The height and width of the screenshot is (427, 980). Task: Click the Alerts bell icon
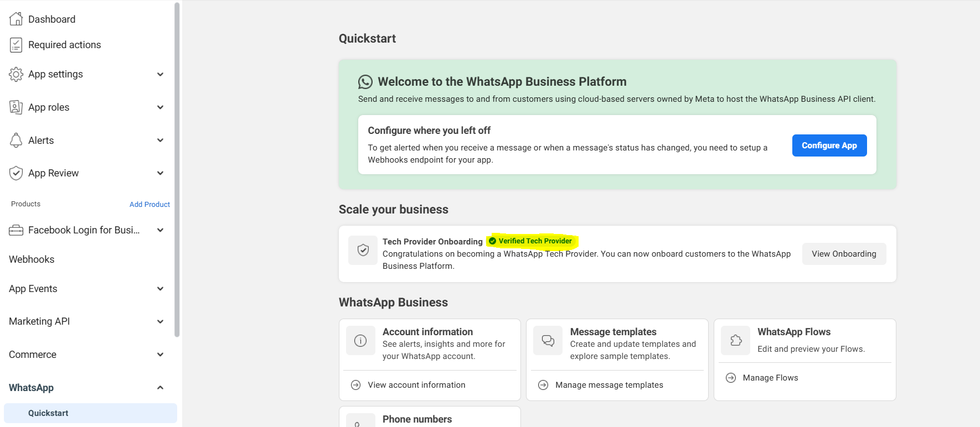point(16,140)
